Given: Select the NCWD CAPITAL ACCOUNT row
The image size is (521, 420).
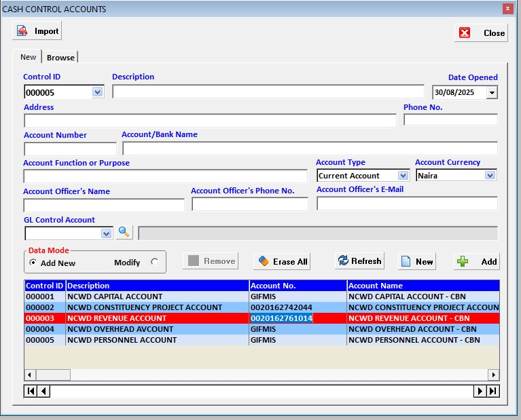Looking at the screenshot, I should point(114,297).
